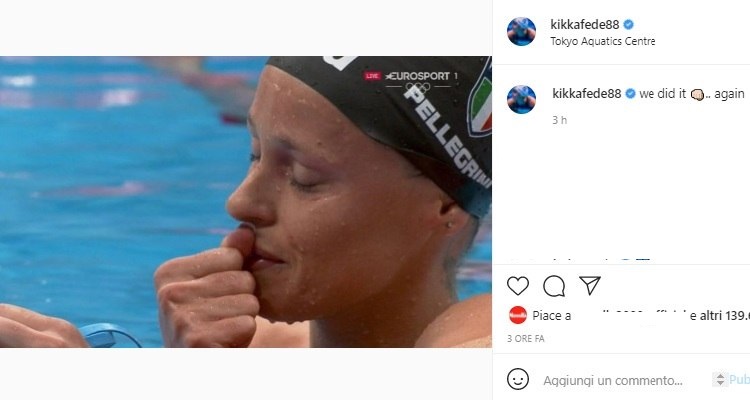The height and width of the screenshot is (400, 750).
Task: Click the '3 ORE FA' post timestamp
Action: point(526,338)
